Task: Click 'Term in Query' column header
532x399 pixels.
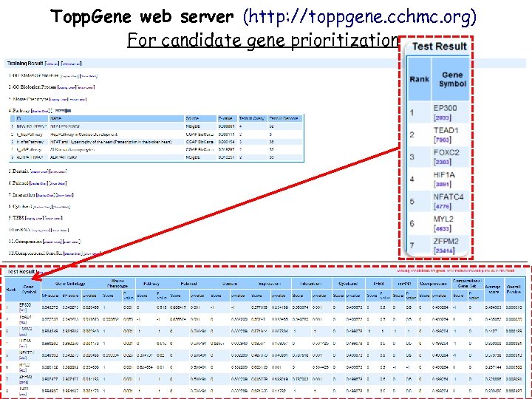Action: click(x=252, y=118)
